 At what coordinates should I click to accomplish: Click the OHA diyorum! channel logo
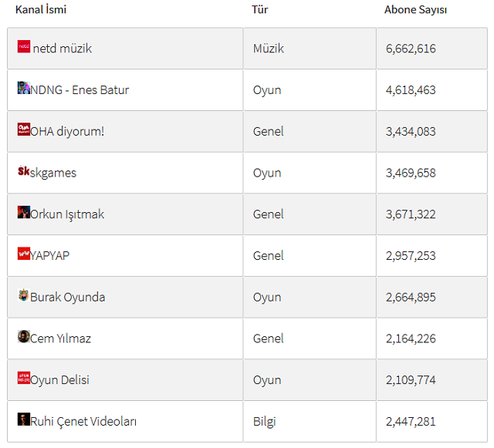point(24,130)
